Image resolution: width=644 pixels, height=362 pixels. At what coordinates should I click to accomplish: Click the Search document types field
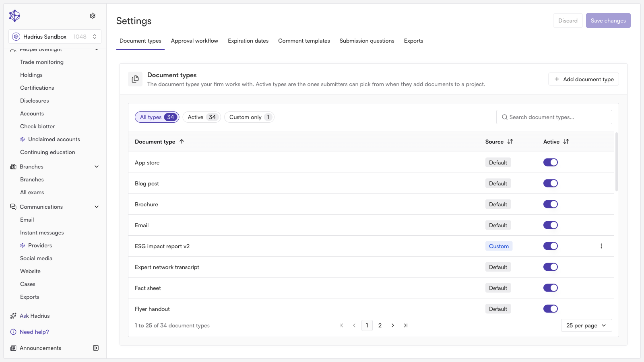click(554, 117)
